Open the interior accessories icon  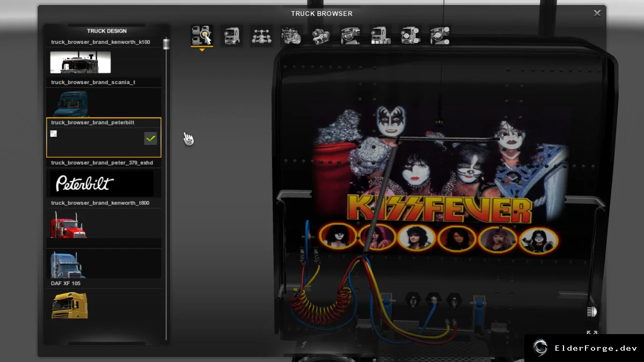[x=440, y=35]
